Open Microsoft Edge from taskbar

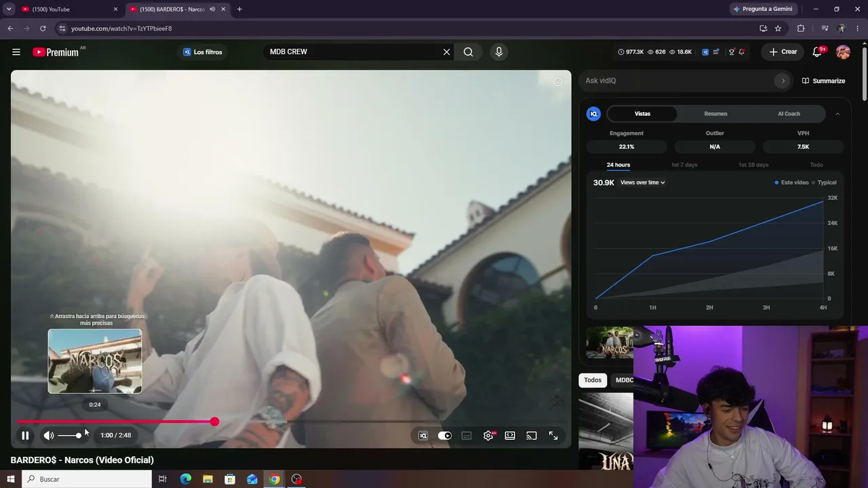(185, 479)
